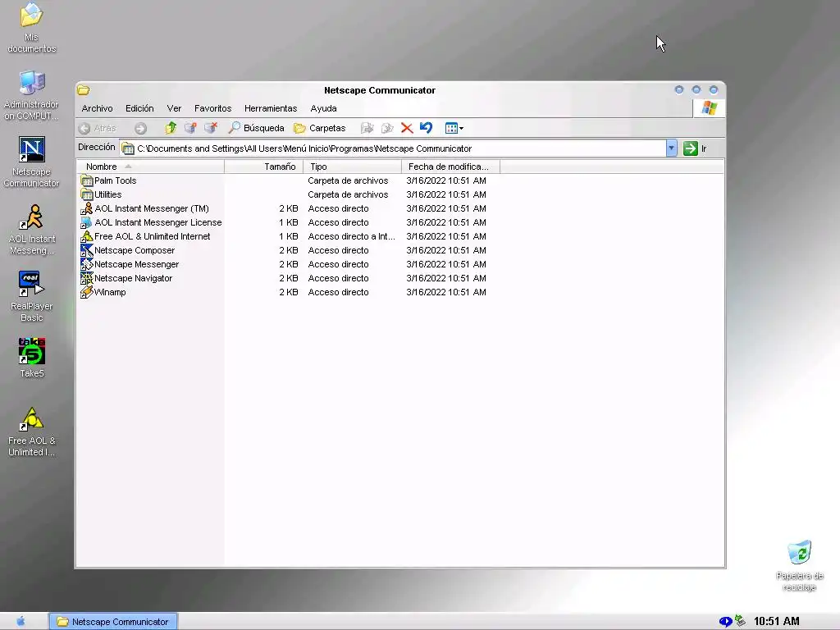Select the Netscape Messenger shortcut
This screenshot has width=840, height=630.
(x=130, y=264)
